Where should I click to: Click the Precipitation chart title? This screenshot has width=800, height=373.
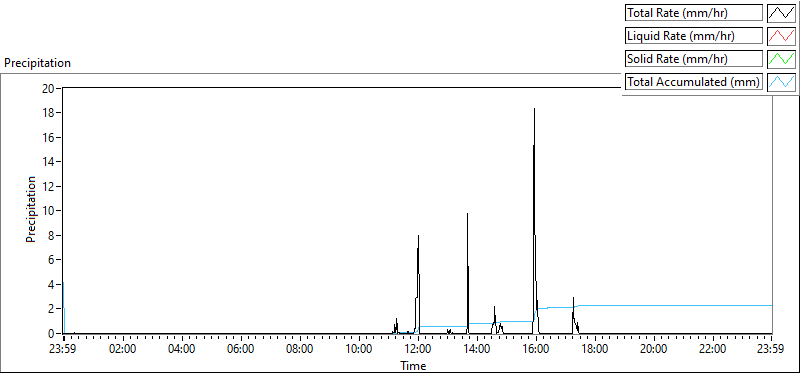click(37, 63)
